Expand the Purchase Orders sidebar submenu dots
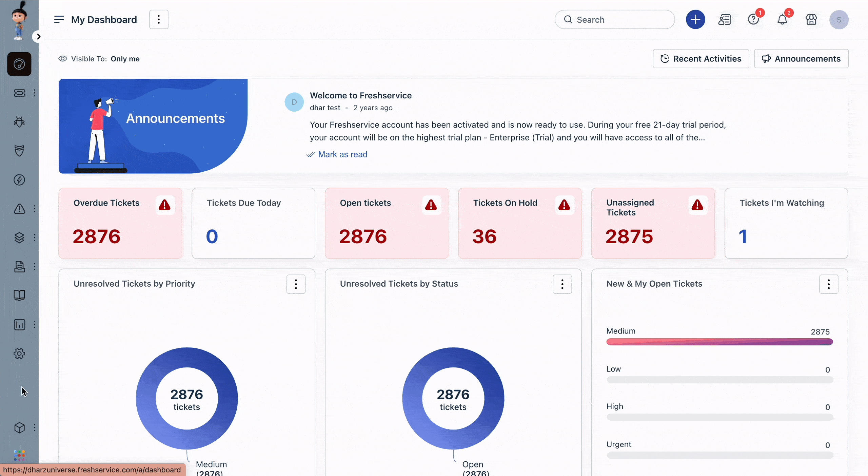This screenshot has width=868, height=476. tap(35, 267)
